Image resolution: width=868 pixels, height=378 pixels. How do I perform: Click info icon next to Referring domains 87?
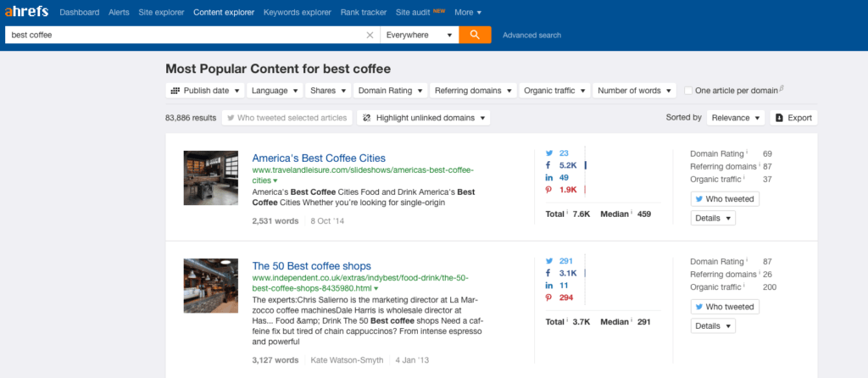[x=759, y=164]
